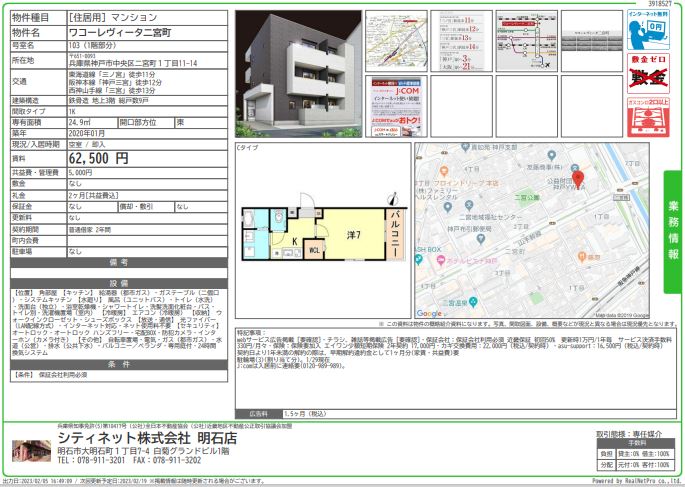Click the Cタイプ label above the floor plan
The image size is (685, 487).
(x=247, y=148)
